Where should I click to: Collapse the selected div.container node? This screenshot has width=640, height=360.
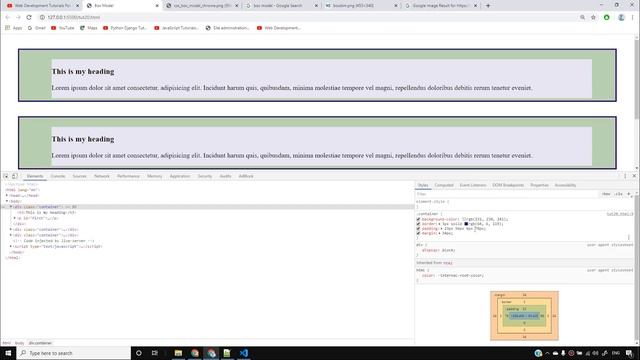[x=11, y=207]
